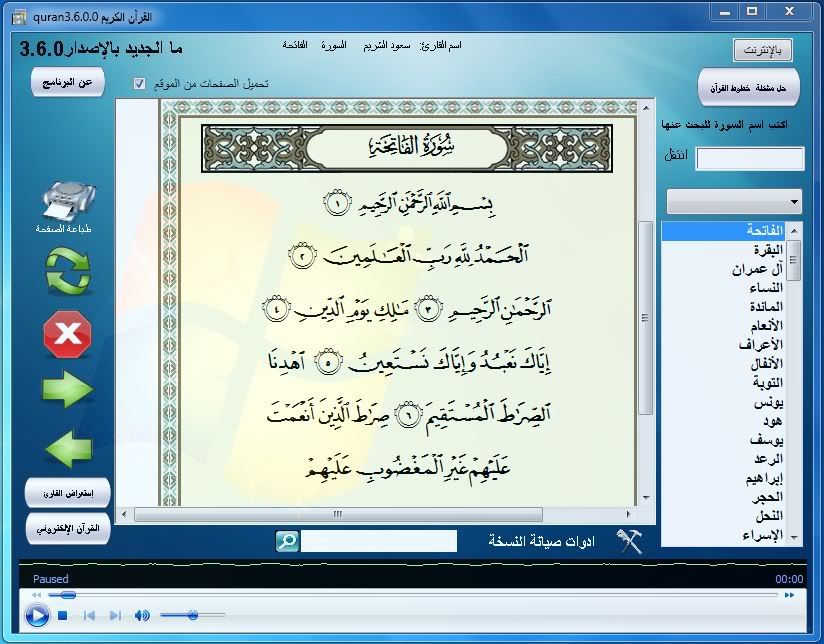This screenshot has height=644, width=824.
Task: Click the bottom search text field
Action: (378, 541)
